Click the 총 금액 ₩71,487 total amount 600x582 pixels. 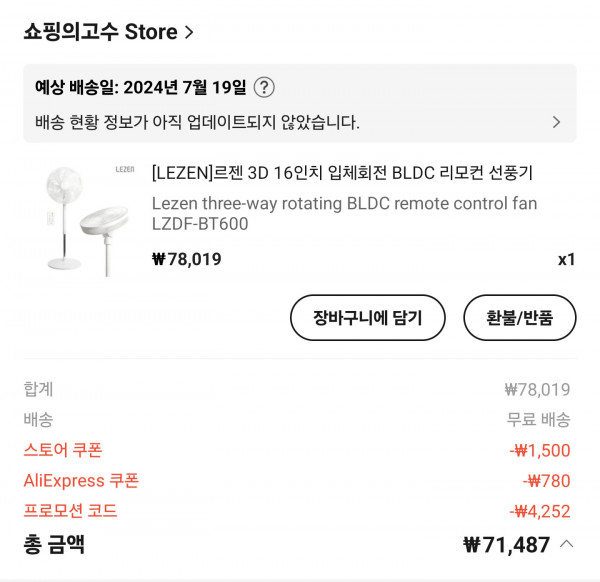coord(507,545)
